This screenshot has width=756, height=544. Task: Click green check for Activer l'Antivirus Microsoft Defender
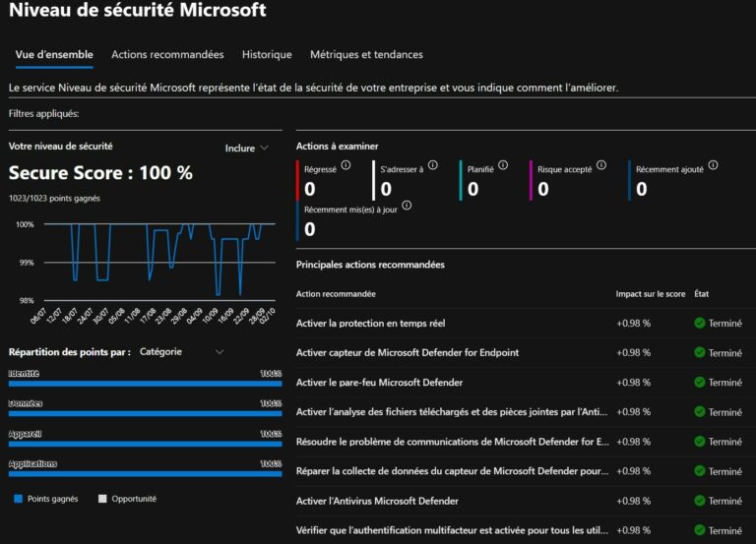700,501
